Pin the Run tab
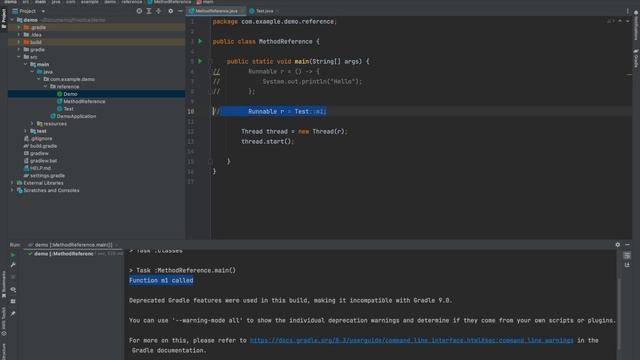 [13, 313]
